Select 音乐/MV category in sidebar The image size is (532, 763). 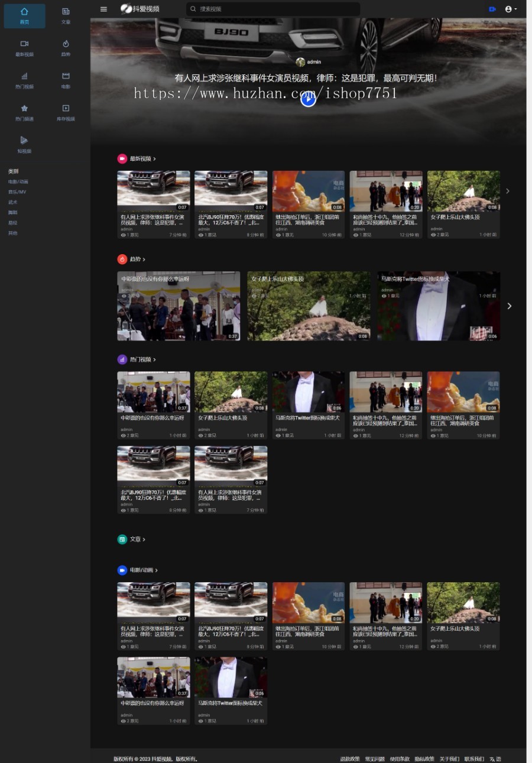point(17,191)
